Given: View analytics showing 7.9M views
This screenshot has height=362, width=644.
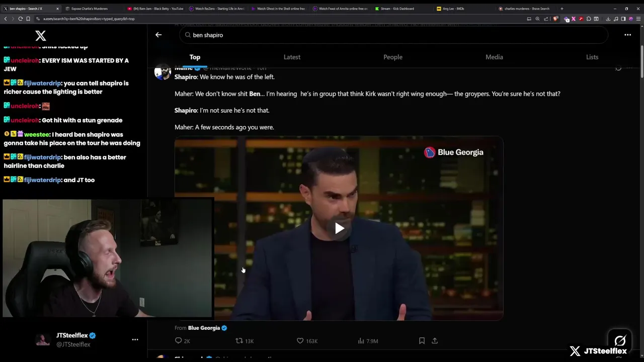Looking at the screenshot, I should point(368,341).
